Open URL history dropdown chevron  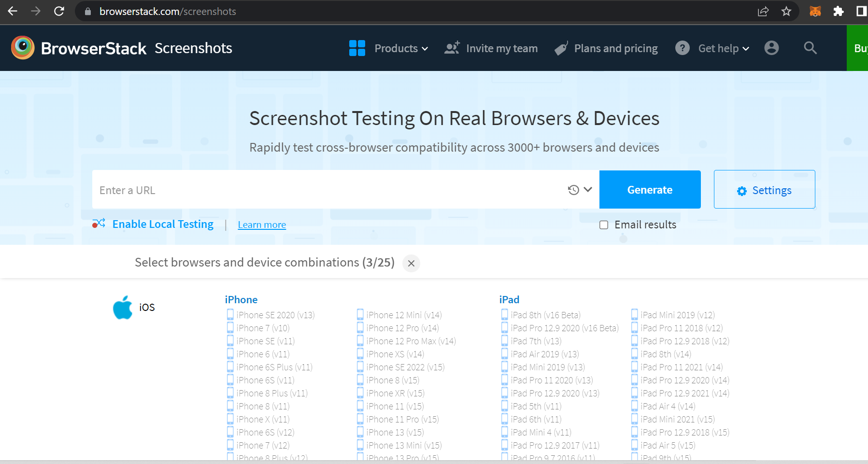pyautogui.click(x=588, y=189)
